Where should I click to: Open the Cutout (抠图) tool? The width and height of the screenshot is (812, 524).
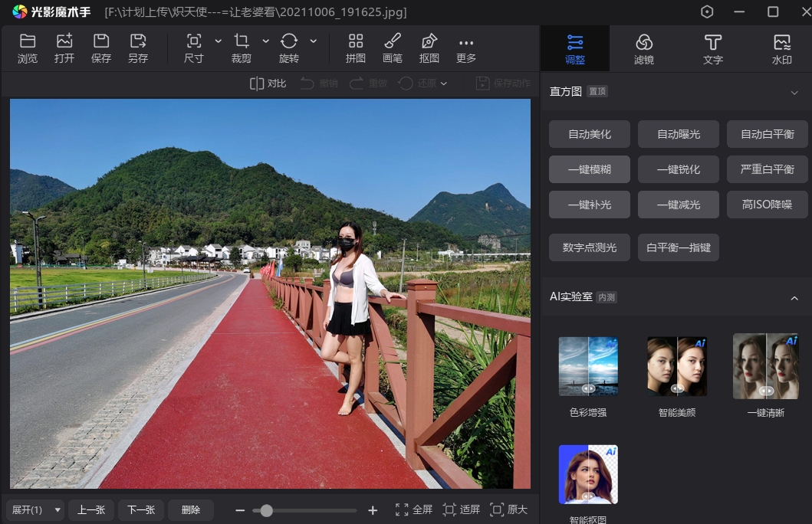(429, 42)
